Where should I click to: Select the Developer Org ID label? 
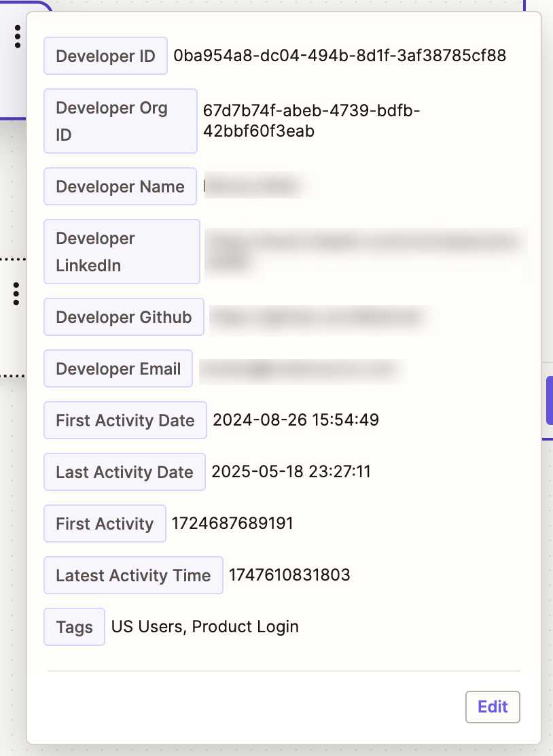[x=120, y=121]
